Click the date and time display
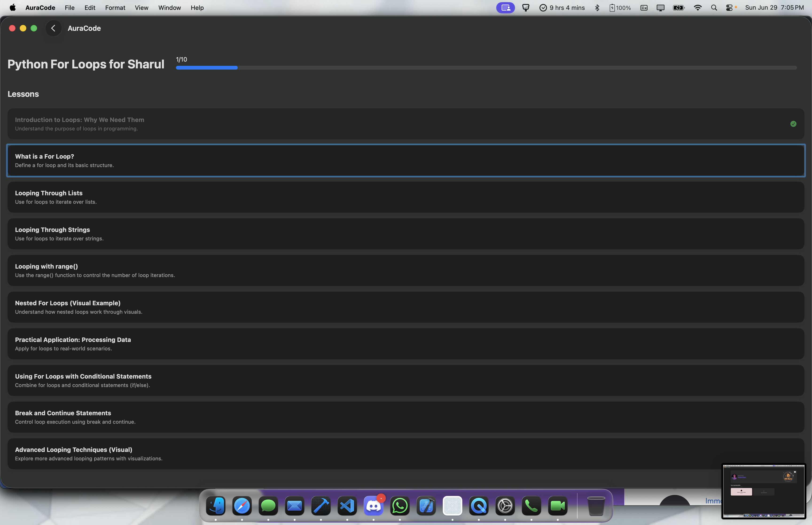This screenshot has height=525, width=812. (x=774, y=8)
